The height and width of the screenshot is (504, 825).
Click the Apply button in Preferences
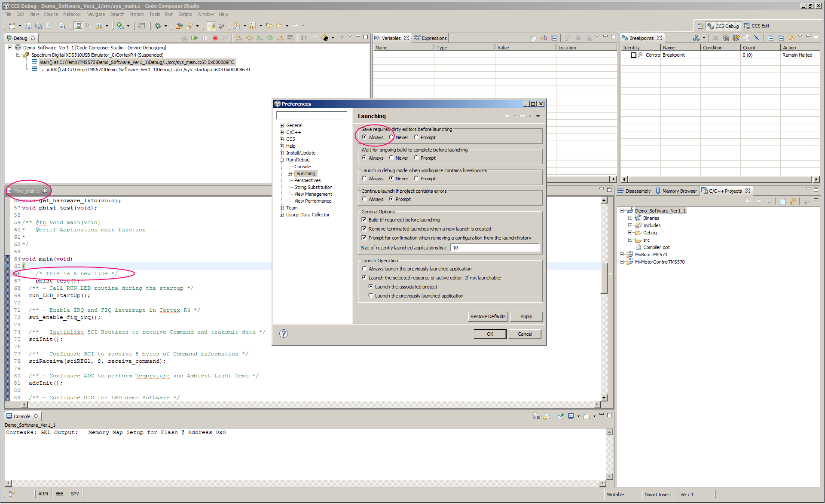coord(526,316)
